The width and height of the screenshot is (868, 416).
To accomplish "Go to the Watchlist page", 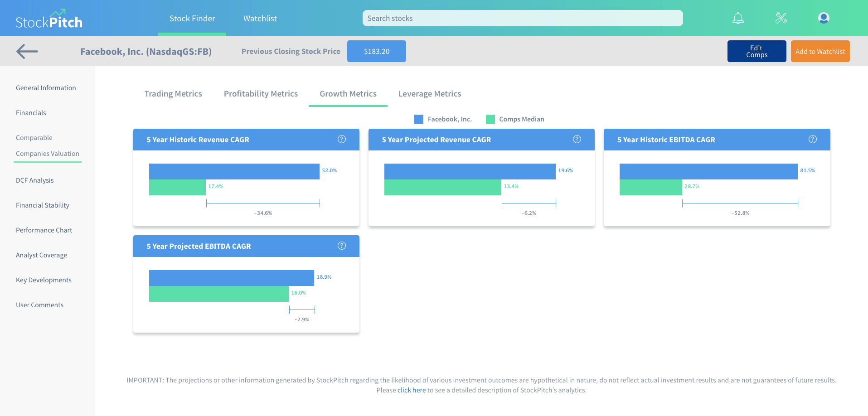I will click(x=260, y=19).
